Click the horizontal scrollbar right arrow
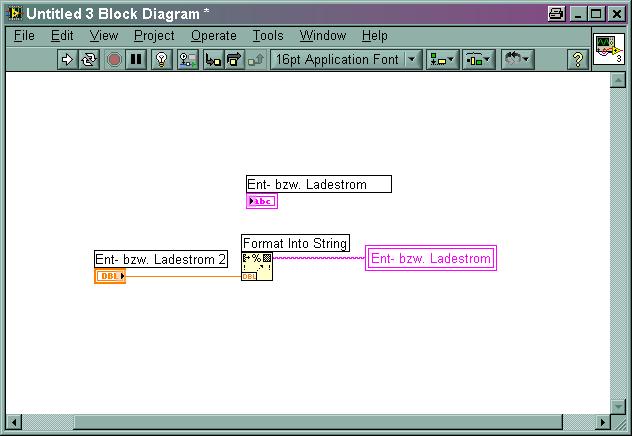Viewport: 632px width, 436px height. click(x=603, y=422)
